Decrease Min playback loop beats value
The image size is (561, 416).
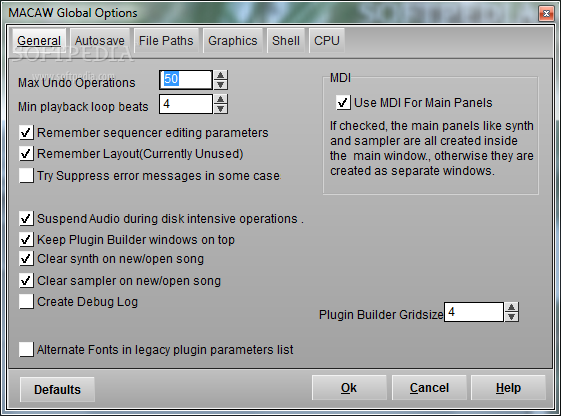point(220,109)
